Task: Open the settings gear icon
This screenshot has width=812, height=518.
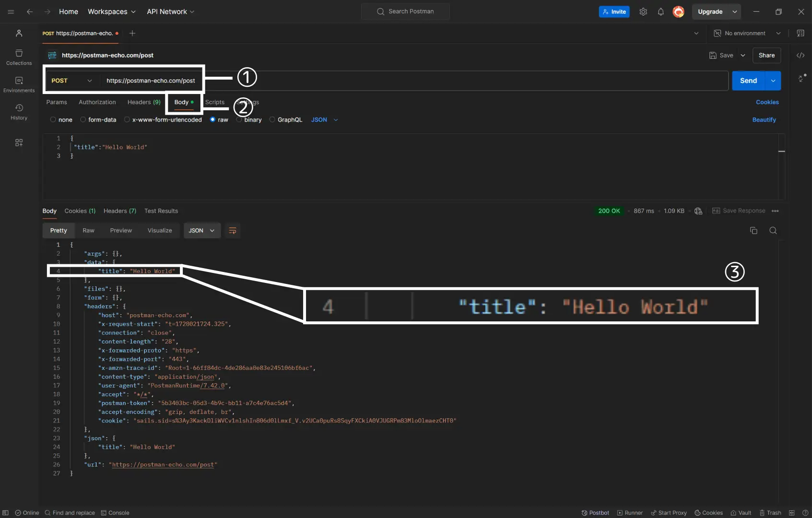Action: click(x=643, y=12)
